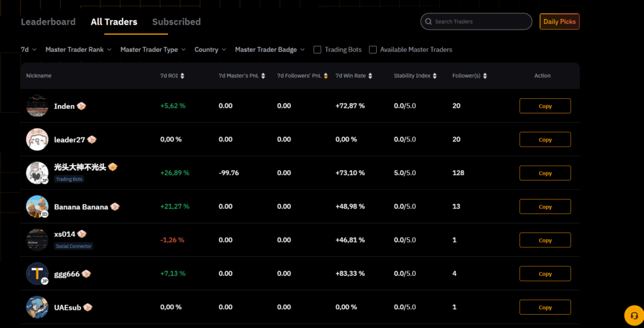Click the badge icon next to Inden
Viewport: 644px width, 328px height.
81,106
